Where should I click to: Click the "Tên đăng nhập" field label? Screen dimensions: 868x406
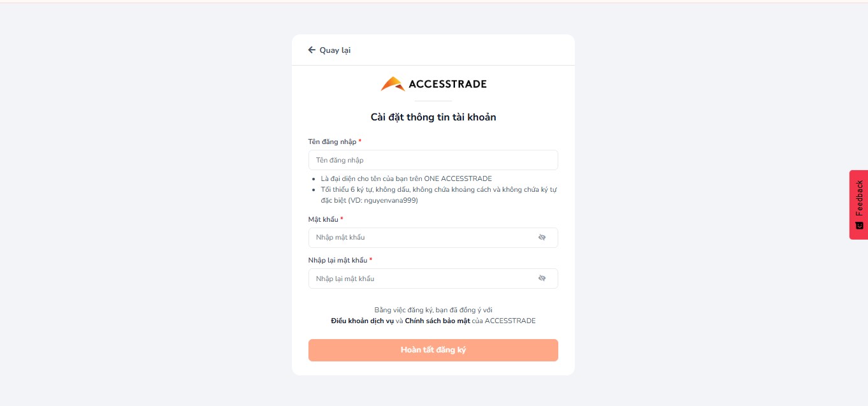332,141
